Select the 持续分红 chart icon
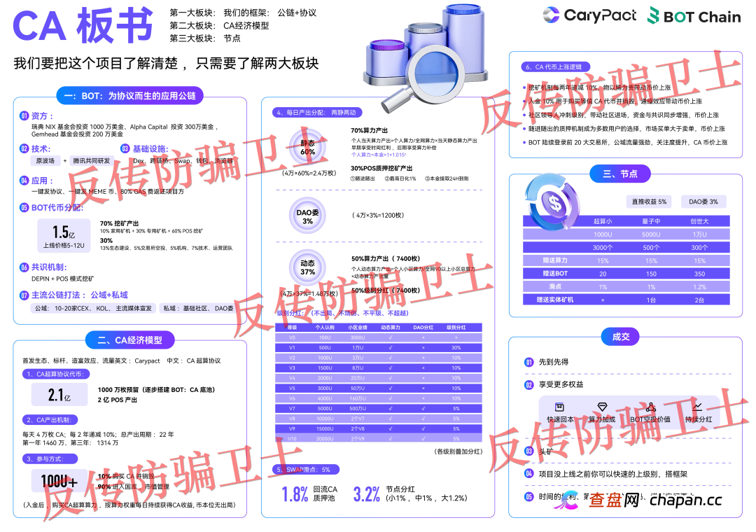The width and height of the screenshot is (756, 532). click(x=697, y=407)
